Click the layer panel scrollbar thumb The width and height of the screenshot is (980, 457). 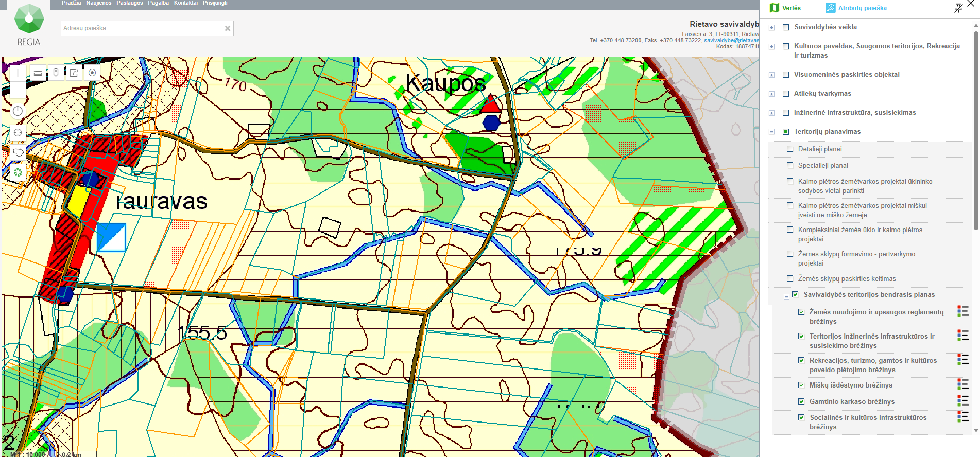point(976,130)
